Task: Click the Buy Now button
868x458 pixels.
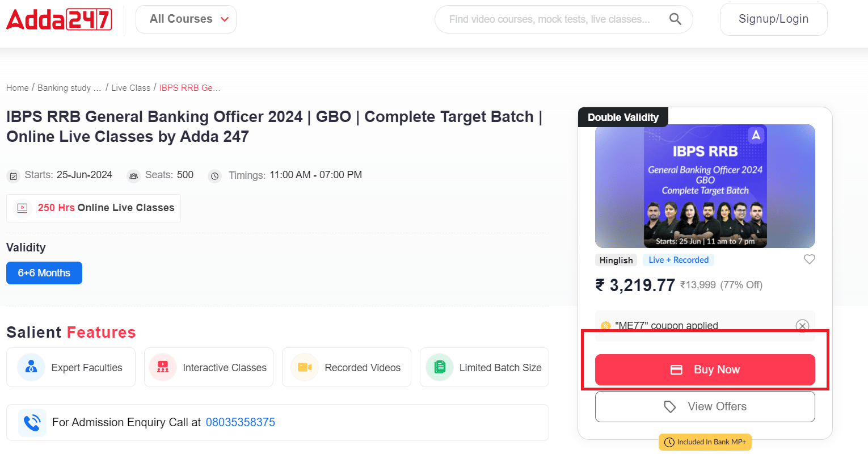Action: pyautogui.click(x=705, y=369)
